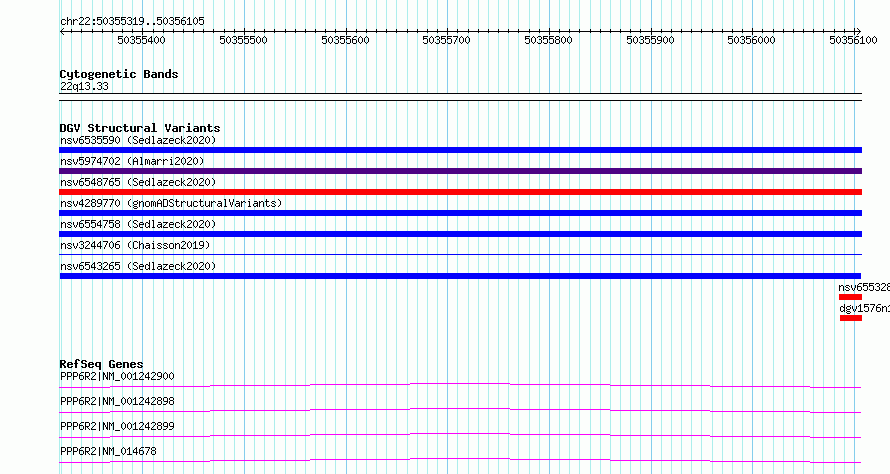Click the short red dgv1576n variant bar
Screen dimensions: 890x474
click(851, 318)
